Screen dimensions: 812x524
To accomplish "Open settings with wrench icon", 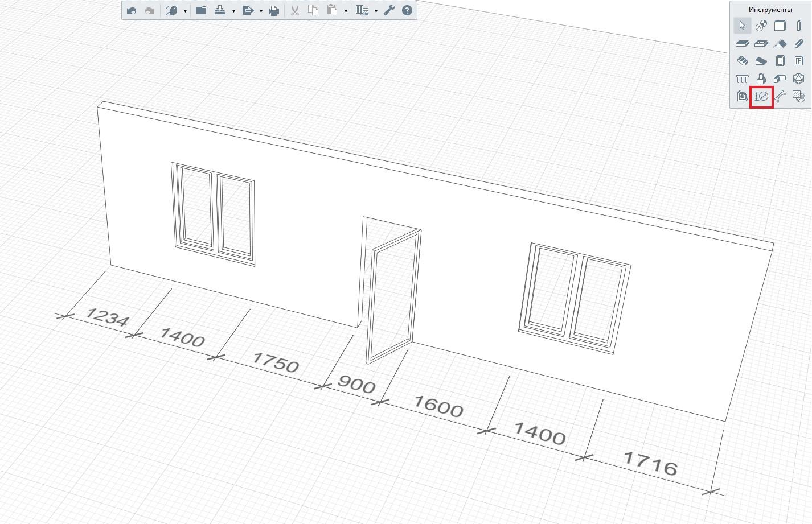I will [389, 10].
